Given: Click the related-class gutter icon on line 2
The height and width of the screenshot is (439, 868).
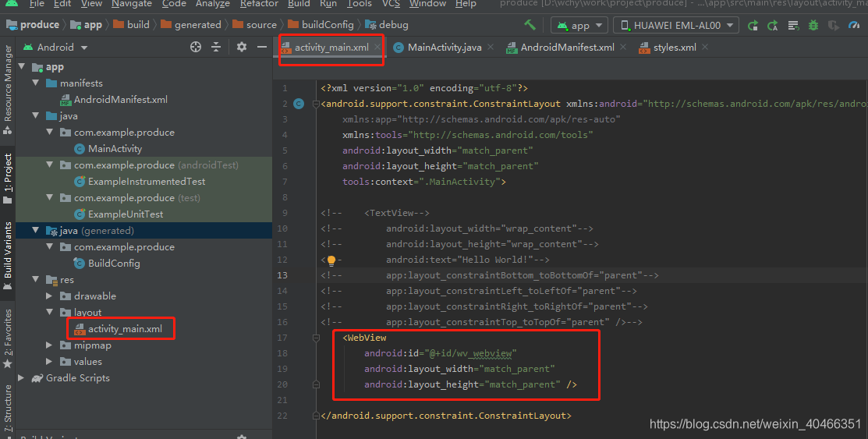Looking at the screenshot, I should tap(299, 104).
